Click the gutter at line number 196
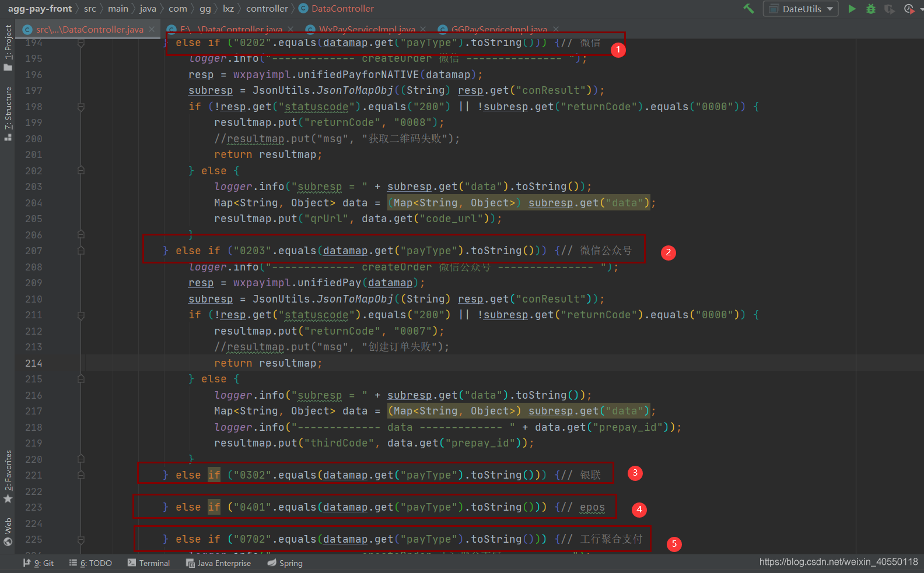The width and height of the screenshot is (924, 573). (x=34, y=75)
